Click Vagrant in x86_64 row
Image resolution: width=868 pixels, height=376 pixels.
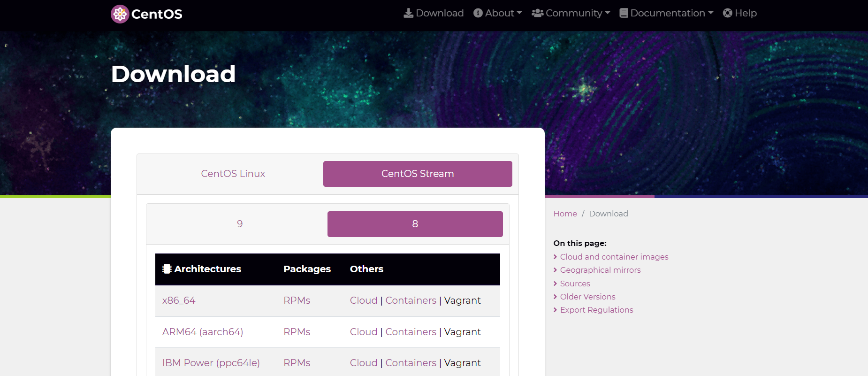click(x=463, y=300)
